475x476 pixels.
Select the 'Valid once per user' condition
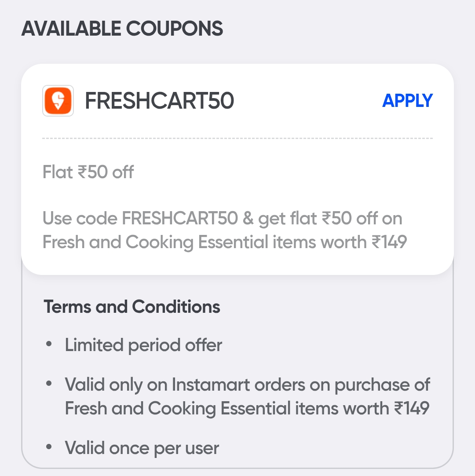tap(142, 448)
